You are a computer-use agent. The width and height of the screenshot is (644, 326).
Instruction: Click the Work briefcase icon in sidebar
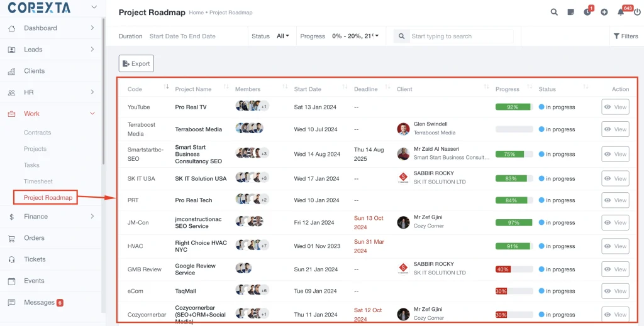pos(11,114)
